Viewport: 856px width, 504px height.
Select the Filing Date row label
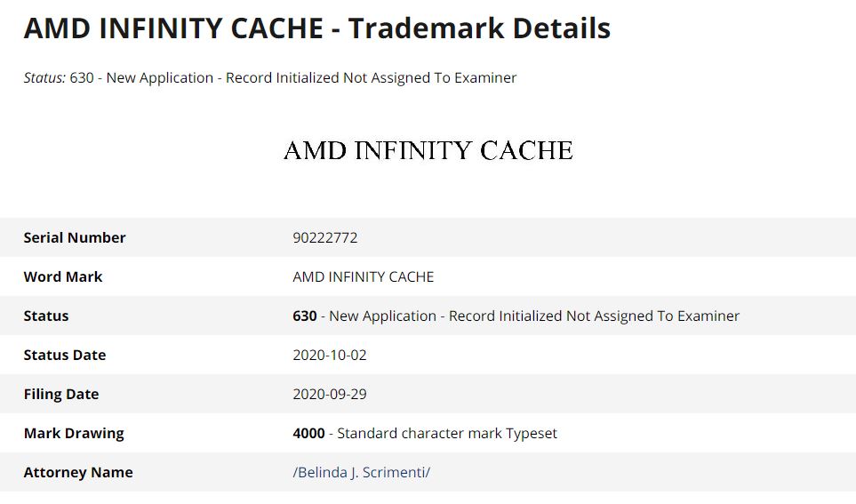pyautogui.click(x=61, y=394)
